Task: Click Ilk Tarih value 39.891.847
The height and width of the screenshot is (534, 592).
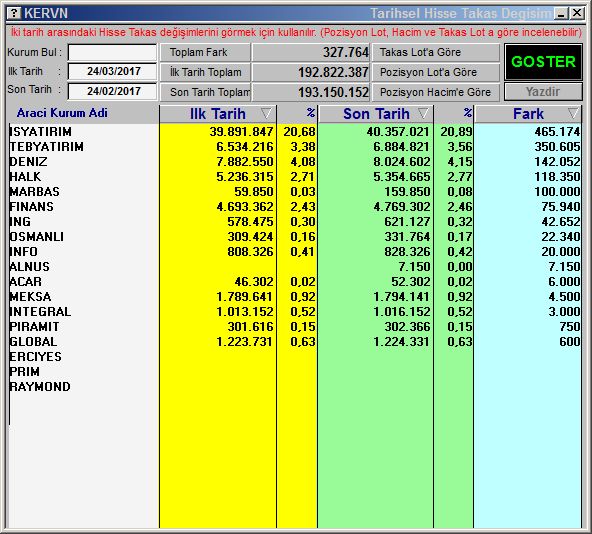Action: tap(241, 132)
